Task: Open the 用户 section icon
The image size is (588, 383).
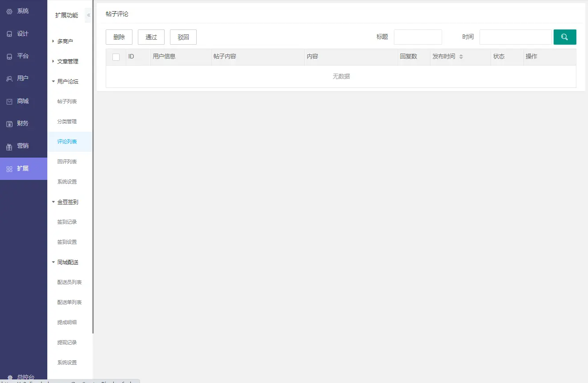Action: click(x=9, y=79)
